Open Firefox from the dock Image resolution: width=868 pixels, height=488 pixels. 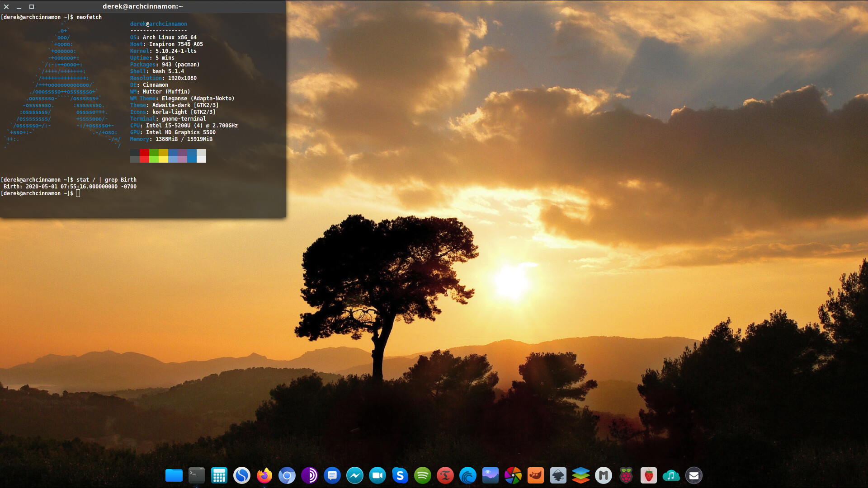click(265, 475)
